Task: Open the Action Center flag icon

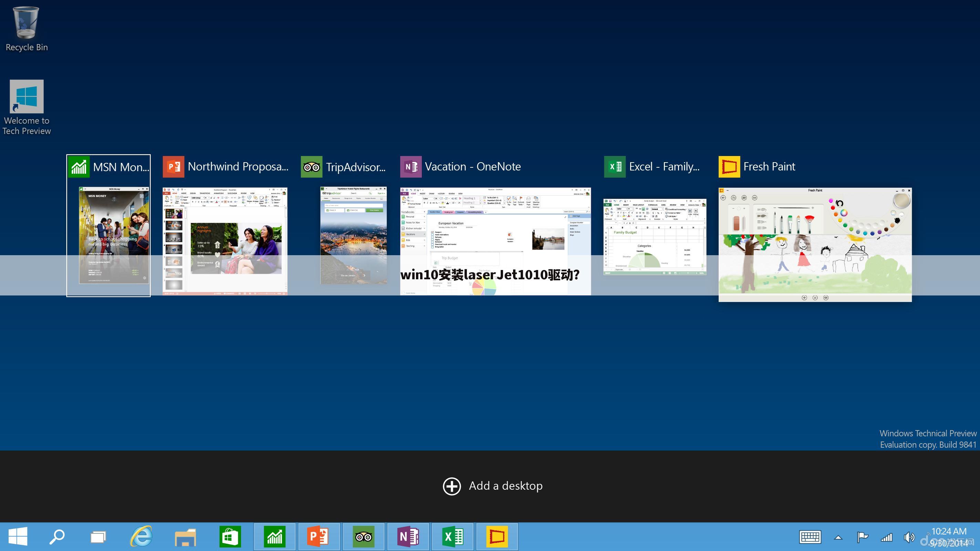Action: (x=863, y=537)
